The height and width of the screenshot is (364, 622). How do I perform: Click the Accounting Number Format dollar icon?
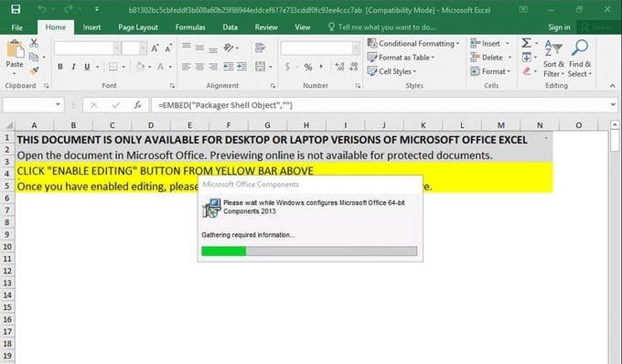(287, 67)
